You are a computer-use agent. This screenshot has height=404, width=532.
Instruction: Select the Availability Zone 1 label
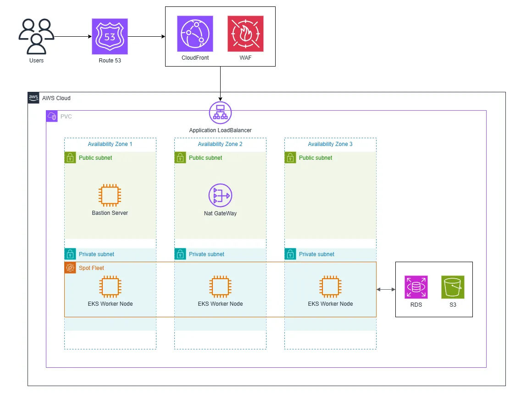pos(110,144)
